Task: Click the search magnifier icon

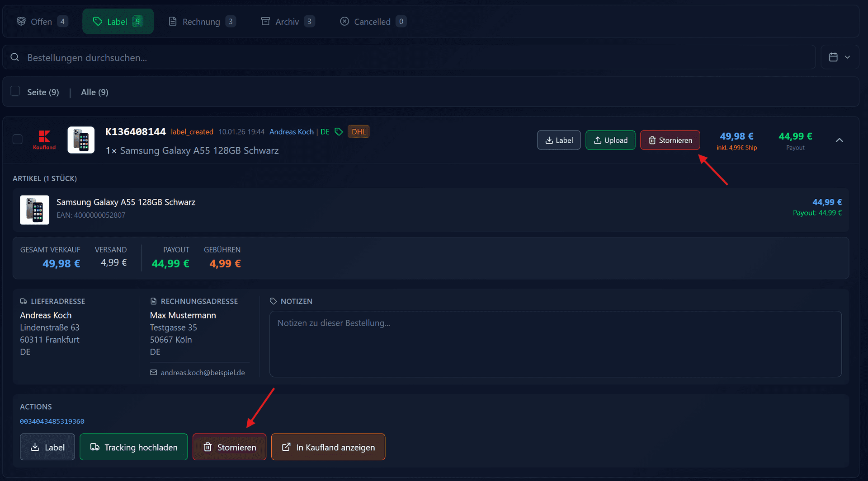Action: [x=15, y=57]
